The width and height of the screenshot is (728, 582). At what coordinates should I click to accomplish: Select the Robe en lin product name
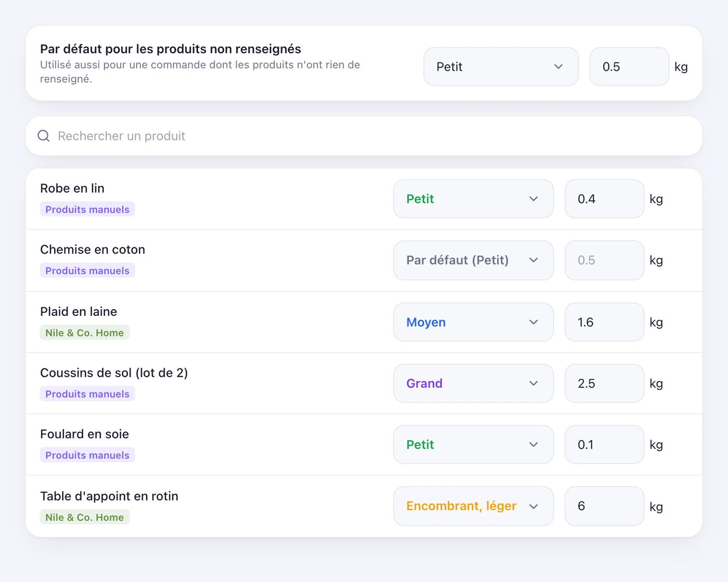pyautogui.click(x=72, y=188)
